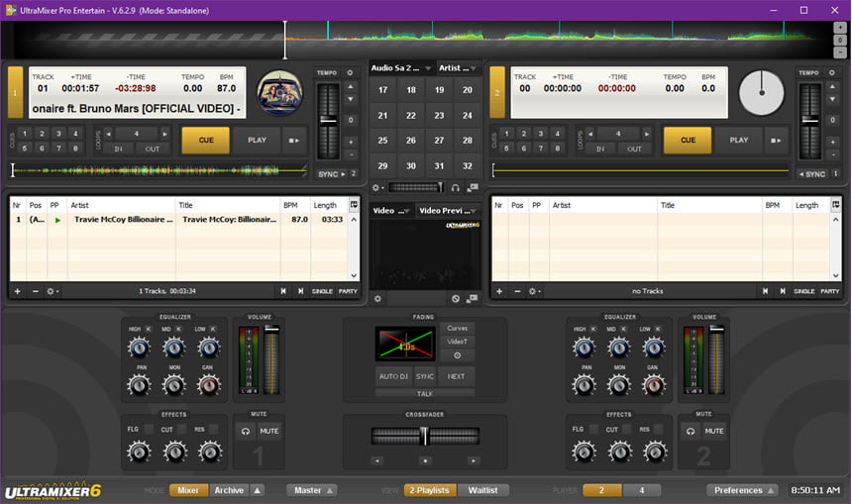This screenshot has height=504, width=852.
Task: Open left playlist settings gear menu
Action: click(53, 292)
